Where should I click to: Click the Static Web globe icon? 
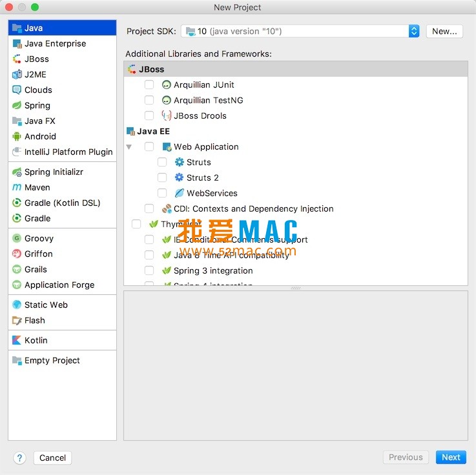(17, 305)
